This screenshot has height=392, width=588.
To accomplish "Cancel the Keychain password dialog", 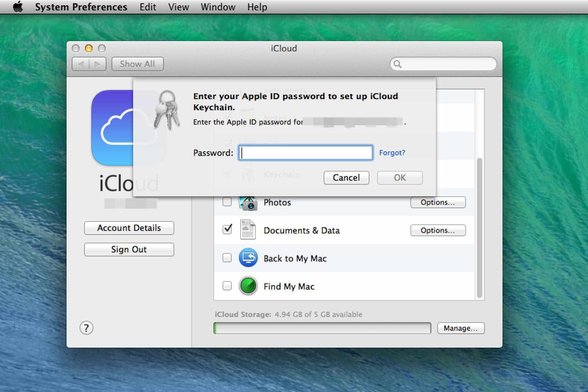I will [x=346, y=178].
